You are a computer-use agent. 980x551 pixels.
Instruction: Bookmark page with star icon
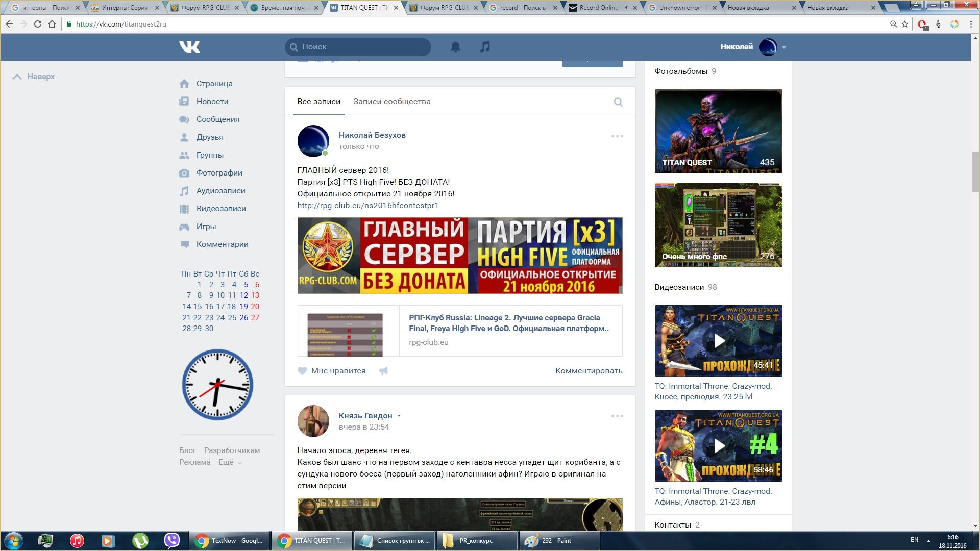coord(905,24)
